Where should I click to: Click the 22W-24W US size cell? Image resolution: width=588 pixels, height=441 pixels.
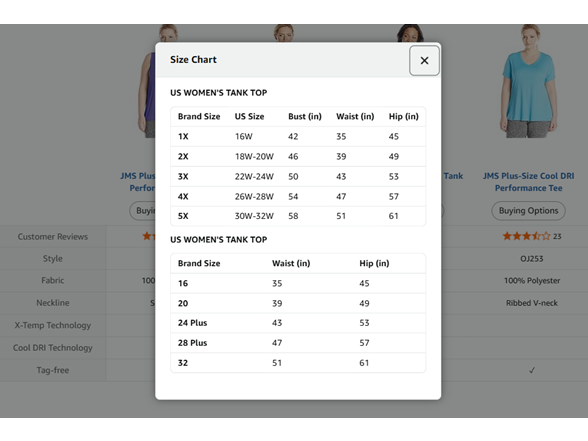[x=254, y=177]
